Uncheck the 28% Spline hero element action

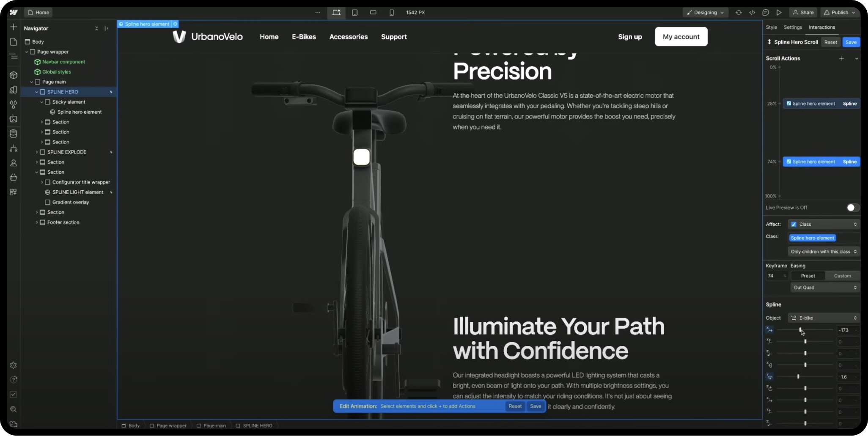pos(789,104)
